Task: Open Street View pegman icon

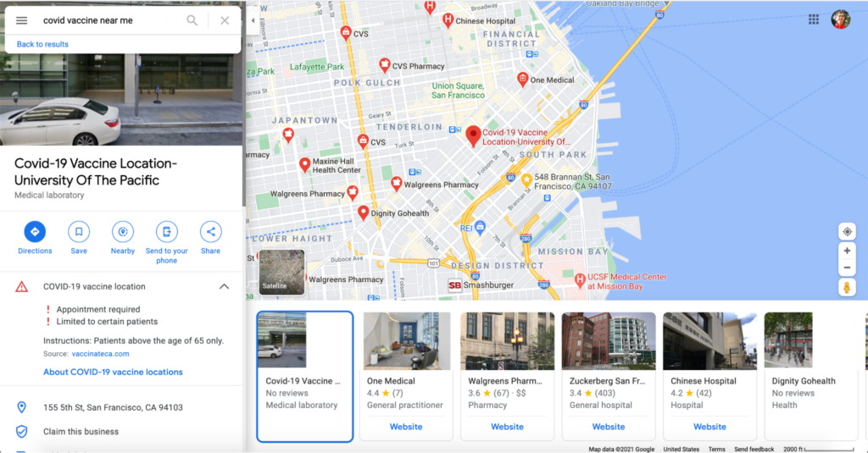Action: (846, 288)
